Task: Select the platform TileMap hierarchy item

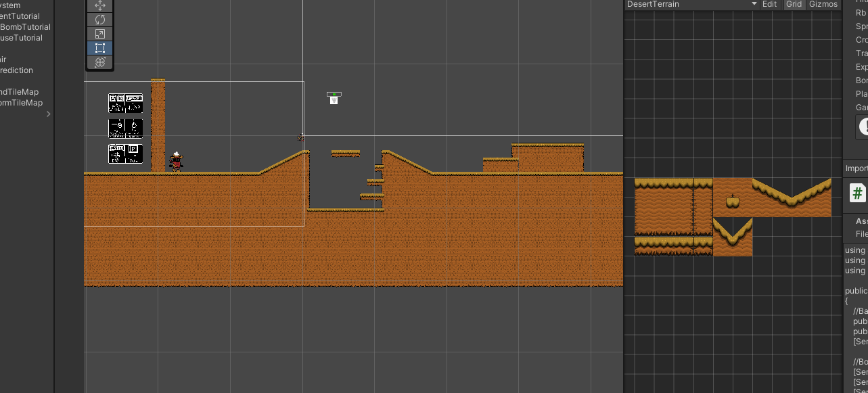Action: [21, 103]
